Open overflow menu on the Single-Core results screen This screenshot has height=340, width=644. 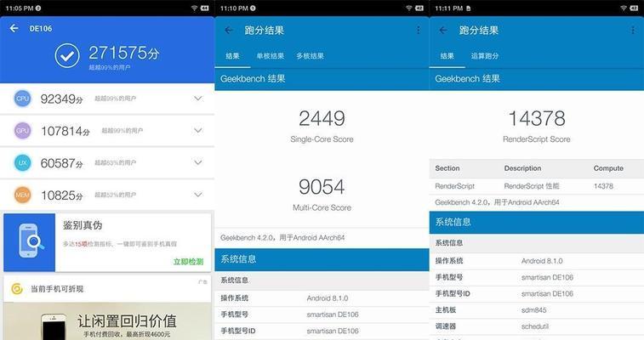pyautogui.click(x=418, y=30)
